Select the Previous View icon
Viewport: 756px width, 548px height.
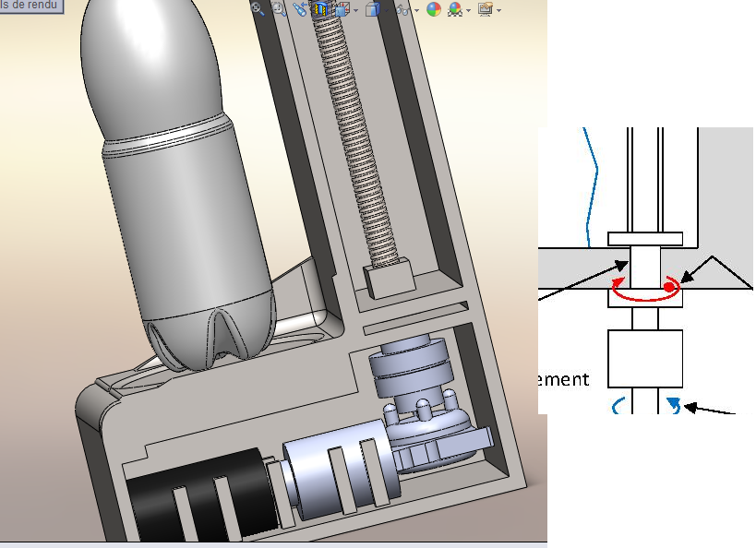[299, 8]
